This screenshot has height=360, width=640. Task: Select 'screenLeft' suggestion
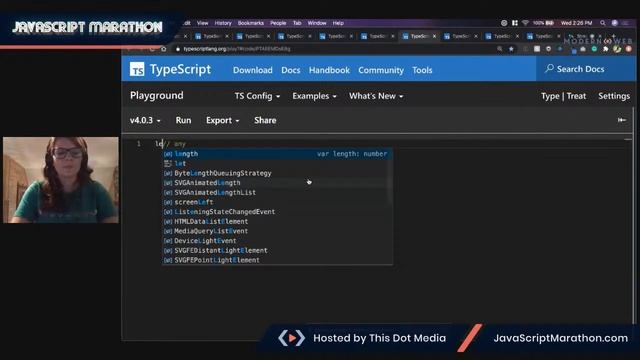click(278, 202)
